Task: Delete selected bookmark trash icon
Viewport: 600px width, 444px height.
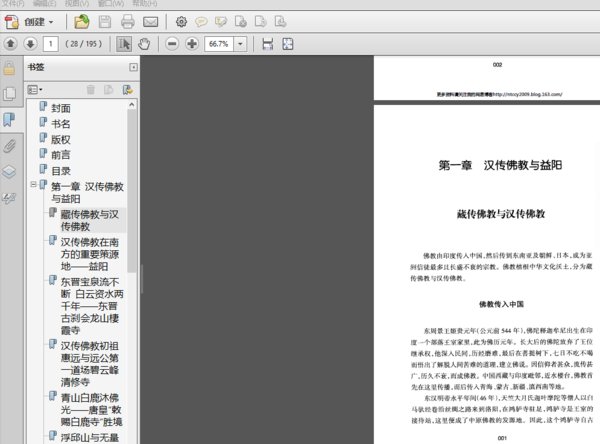Action: click(91, 90)
